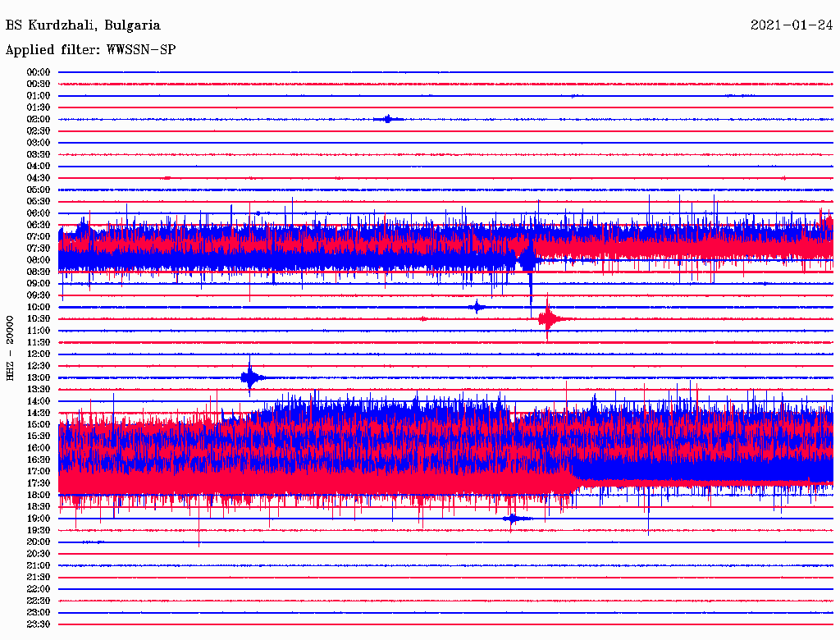Click 'Applied filter: WWSSN-SP' text
Viewport: 840px width, 640px height.
pyautogui.click(x=90, y=50)
